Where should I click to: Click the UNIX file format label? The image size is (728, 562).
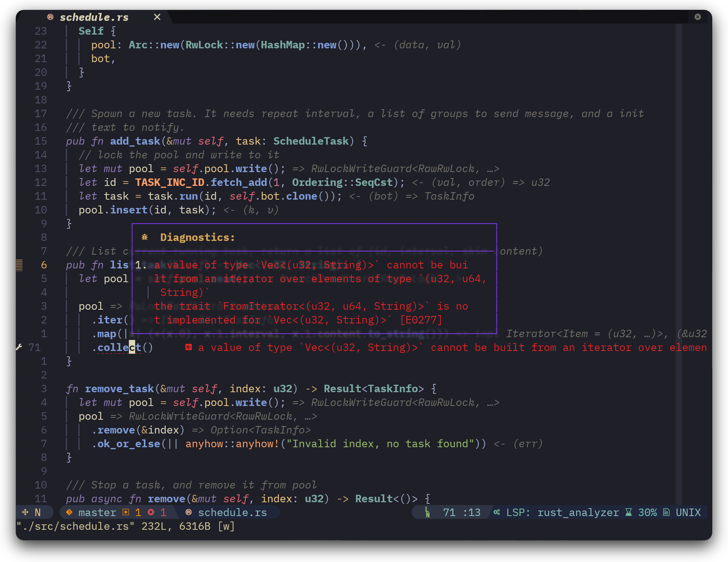tap(688, 512)
